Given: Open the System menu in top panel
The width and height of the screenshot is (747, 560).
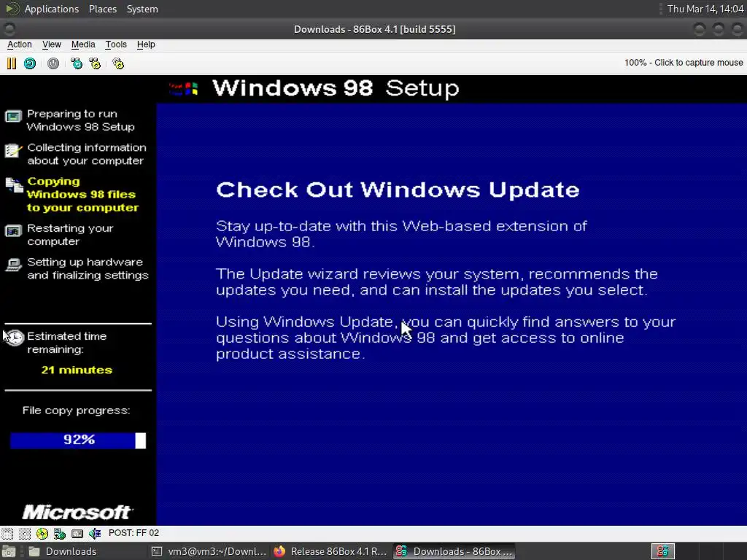Looking at the screenshot, I should tap(142, 9).
